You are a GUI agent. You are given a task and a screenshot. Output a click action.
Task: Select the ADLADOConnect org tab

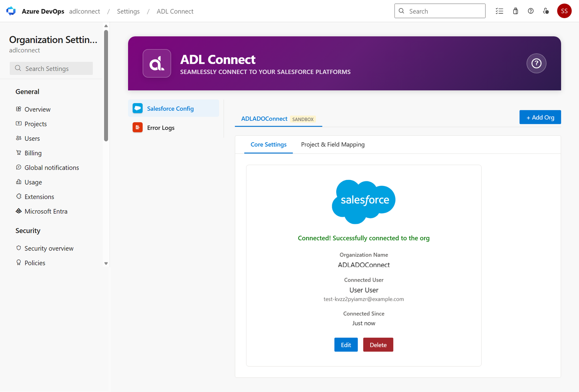[278, 119]
